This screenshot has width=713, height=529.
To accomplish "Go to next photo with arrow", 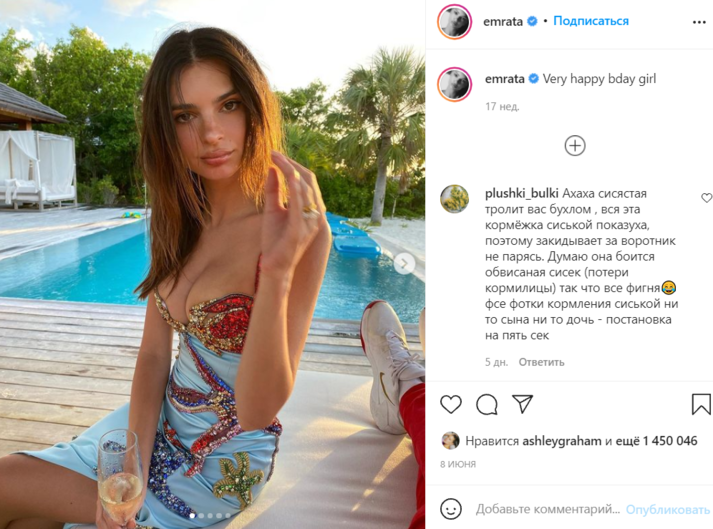I will pos(404,263).
